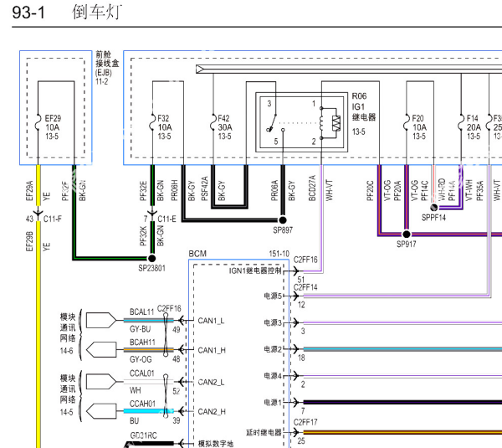Screen dimensions: 502x448
Task: Click the PR06A wire label
Action: pyautogui.click(x=274, y=190)
